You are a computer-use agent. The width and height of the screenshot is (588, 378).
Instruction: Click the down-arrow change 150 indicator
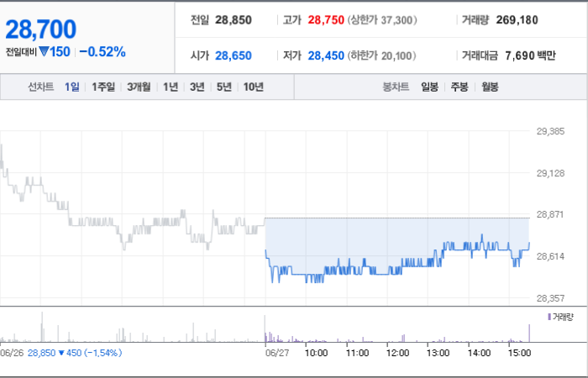point(55,52)
